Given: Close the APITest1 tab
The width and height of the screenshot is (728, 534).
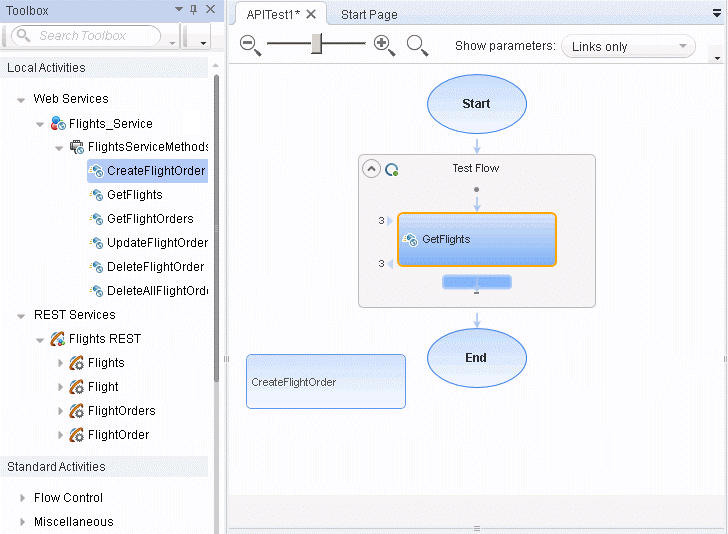Looking at the screenshot, I should click(x=311, y=14).
